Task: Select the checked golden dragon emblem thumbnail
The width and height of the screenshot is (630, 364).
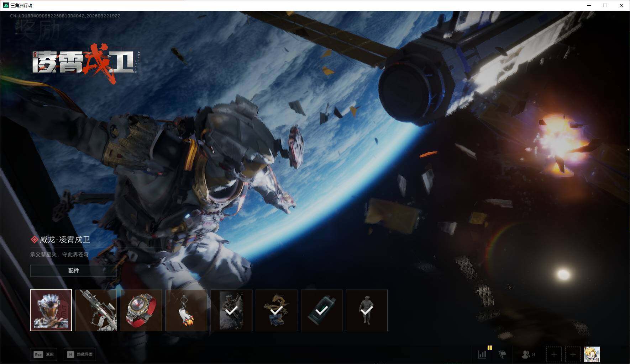Action: 277,310
